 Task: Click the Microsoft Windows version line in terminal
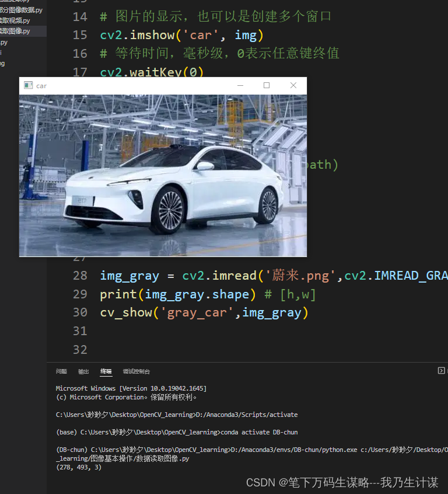coord(131,388)
